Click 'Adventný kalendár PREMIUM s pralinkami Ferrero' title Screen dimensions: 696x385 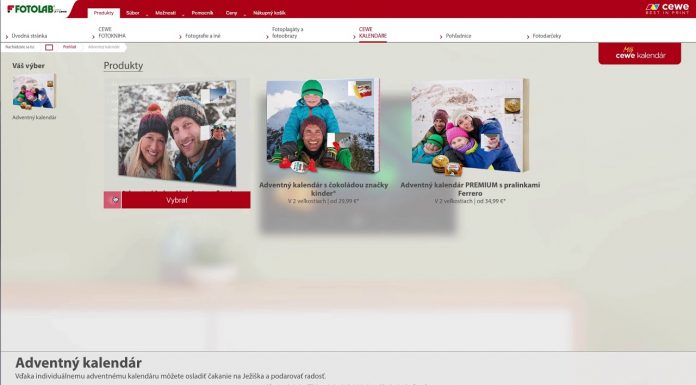coord(470,189)
